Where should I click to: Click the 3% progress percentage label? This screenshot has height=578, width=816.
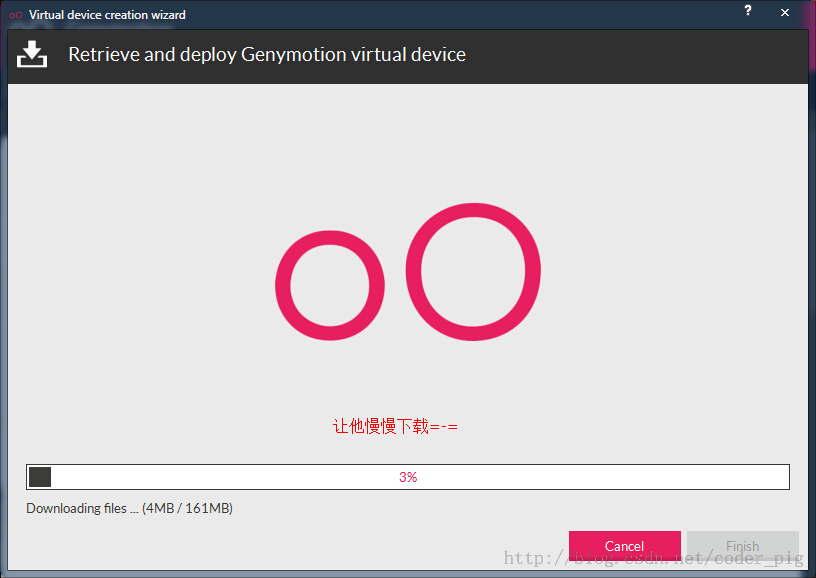(x=408, y=477)
